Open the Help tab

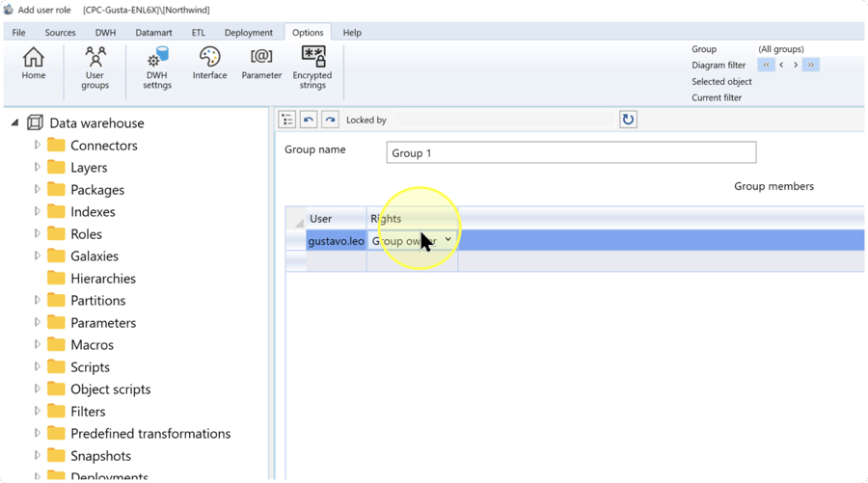pos(351,33)
